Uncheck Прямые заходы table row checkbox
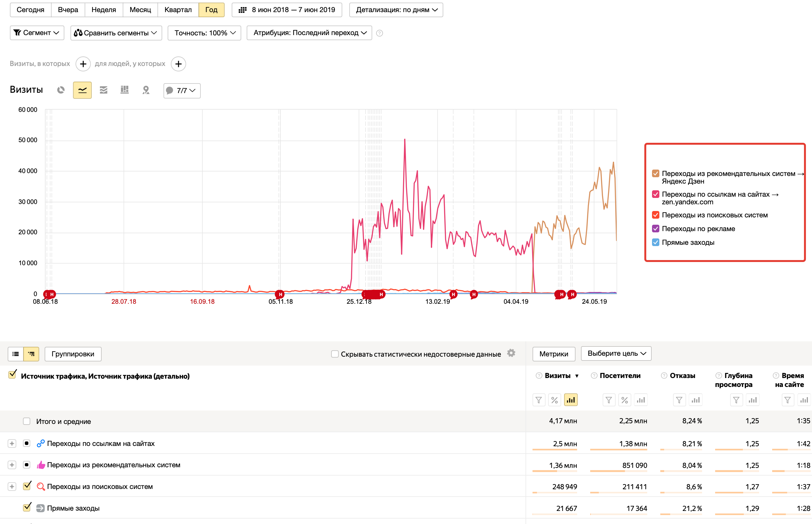812x524 pixels. pyautogui.click(x=27, y=508)
